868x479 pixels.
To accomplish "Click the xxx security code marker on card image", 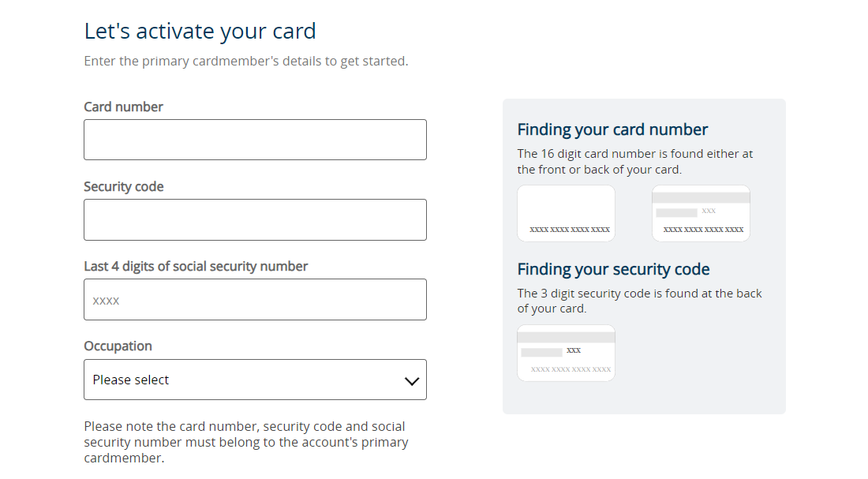I will point(709,211).
